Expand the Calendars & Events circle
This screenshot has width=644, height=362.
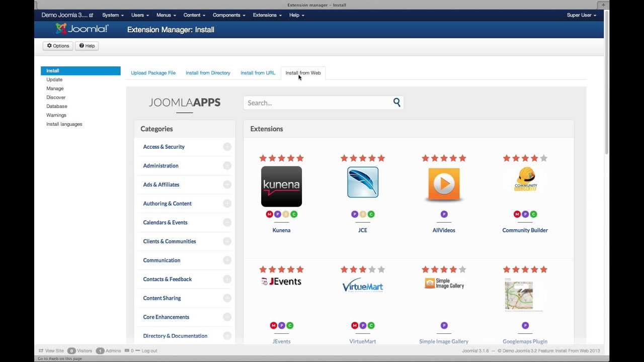(227, 222)
